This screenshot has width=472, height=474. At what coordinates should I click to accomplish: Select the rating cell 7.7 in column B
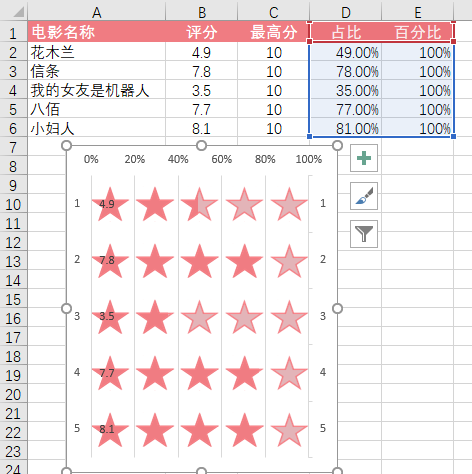pyautogui.click(x=202, y=109)
